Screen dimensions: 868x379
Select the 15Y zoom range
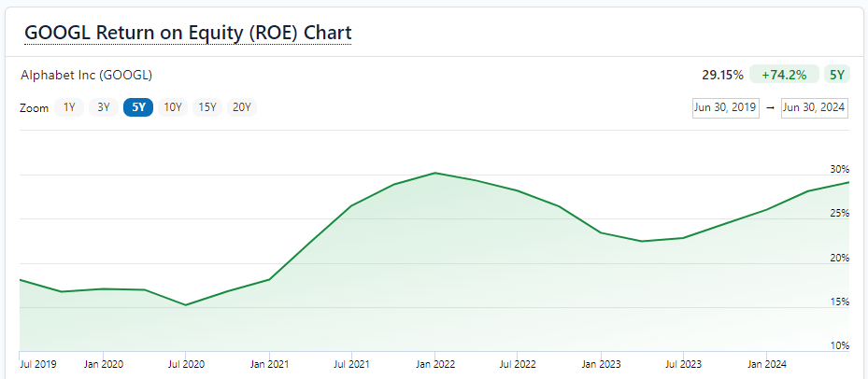[x=207, y=107]
